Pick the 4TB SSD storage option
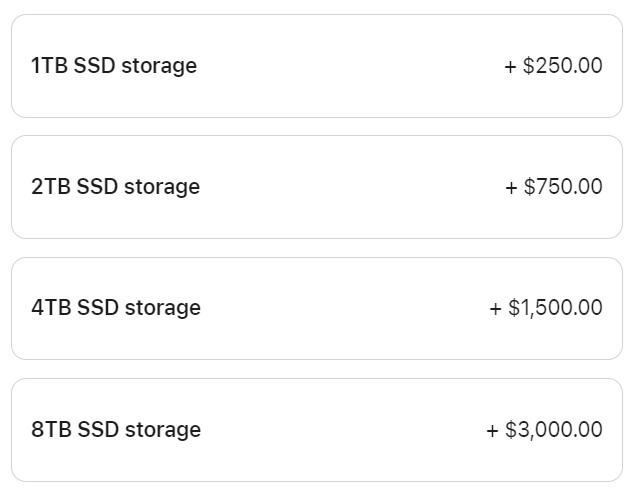632x491 pixels. click(316, 308)
